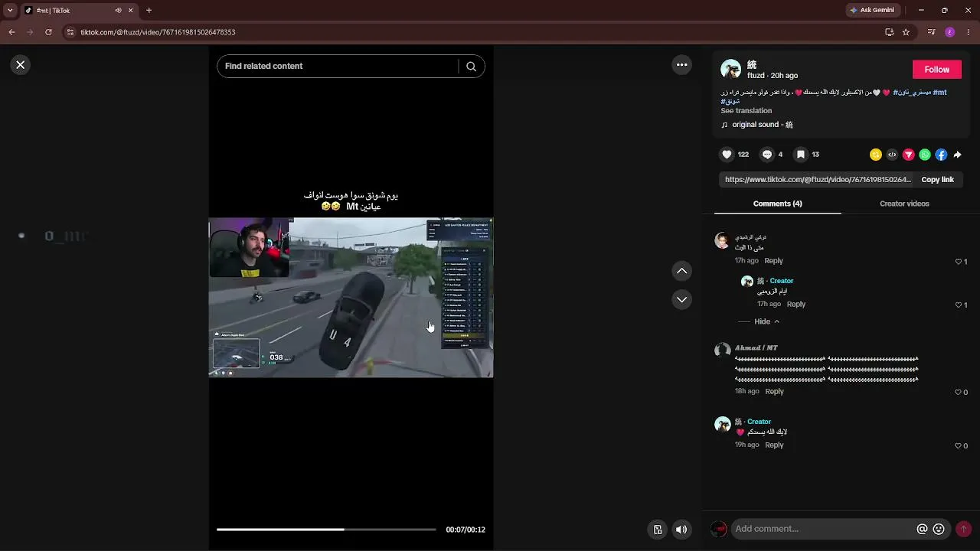980x551 pixels.
Task: Switch to the Creator videos tab
Action: click(x=904, y=204)
